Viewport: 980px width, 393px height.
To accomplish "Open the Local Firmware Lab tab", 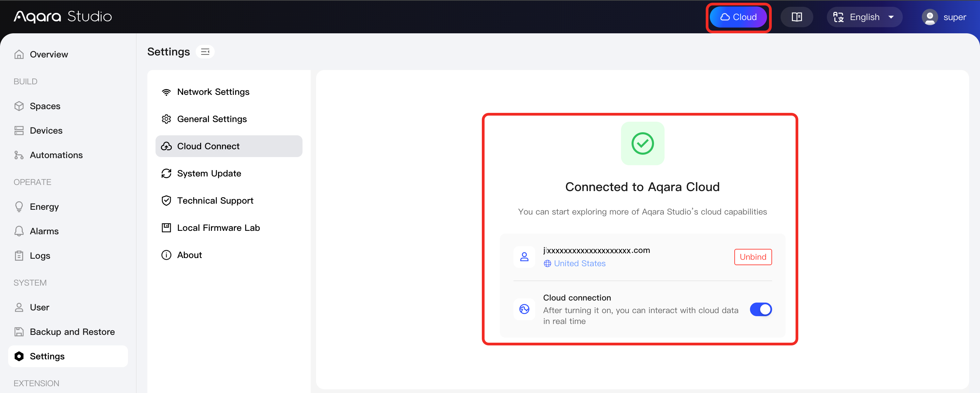I will (x=229, y=228).
